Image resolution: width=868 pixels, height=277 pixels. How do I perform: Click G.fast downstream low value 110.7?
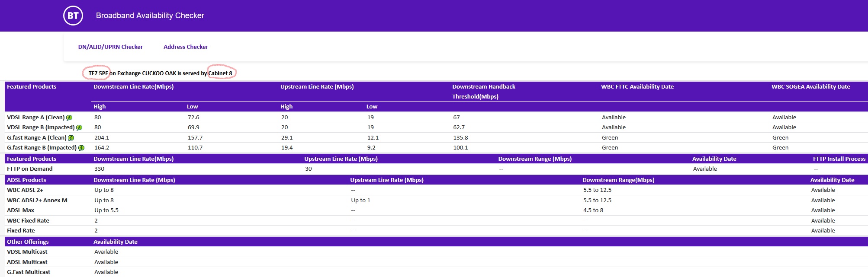[195, 147]
